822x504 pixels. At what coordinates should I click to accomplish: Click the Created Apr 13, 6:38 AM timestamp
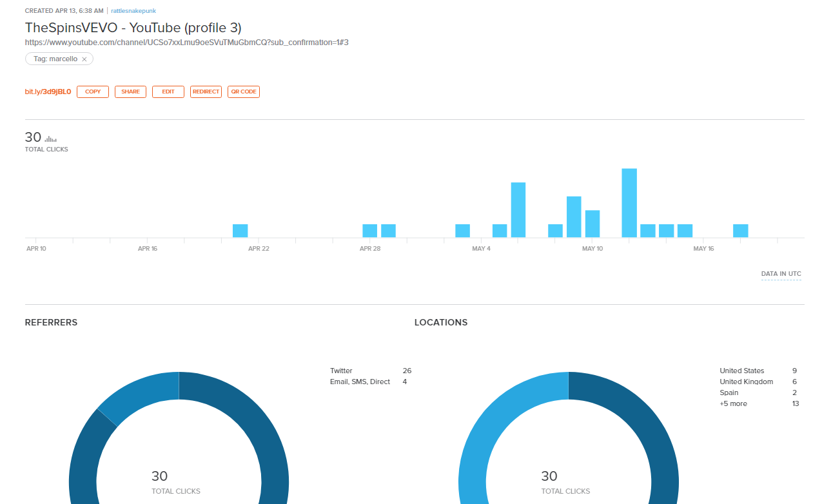[x=64, y=11]
